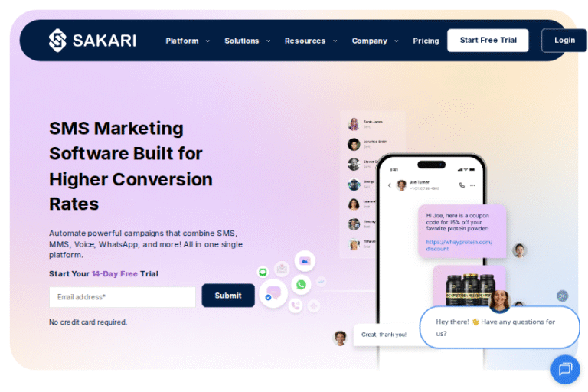Open the blue chat widget icon
Viewport: 588px width, 392px height.
tap(565, 369)
